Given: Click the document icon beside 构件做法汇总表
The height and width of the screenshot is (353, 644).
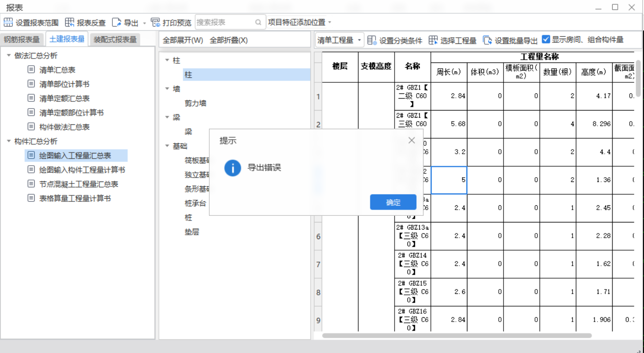Looking at the screenshot, I should pos(31,127).
